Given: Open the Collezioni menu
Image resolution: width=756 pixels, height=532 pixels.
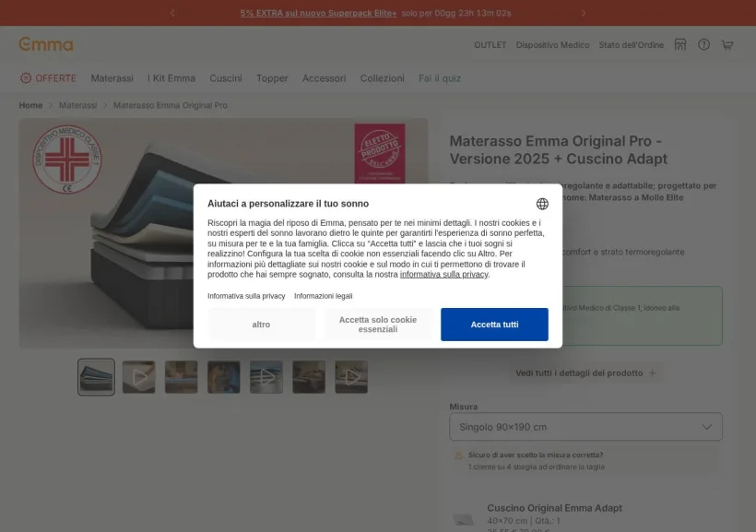Looking at the screenshot, I should tap(383, 78).
